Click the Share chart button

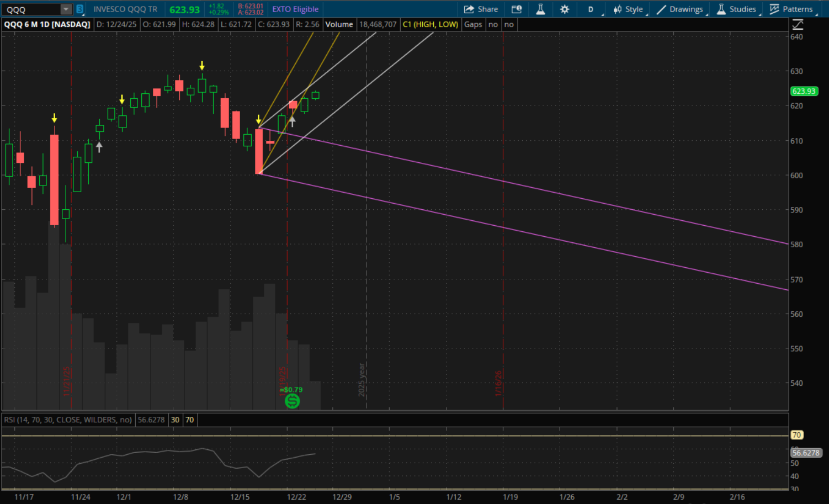[x=481, y=9]
